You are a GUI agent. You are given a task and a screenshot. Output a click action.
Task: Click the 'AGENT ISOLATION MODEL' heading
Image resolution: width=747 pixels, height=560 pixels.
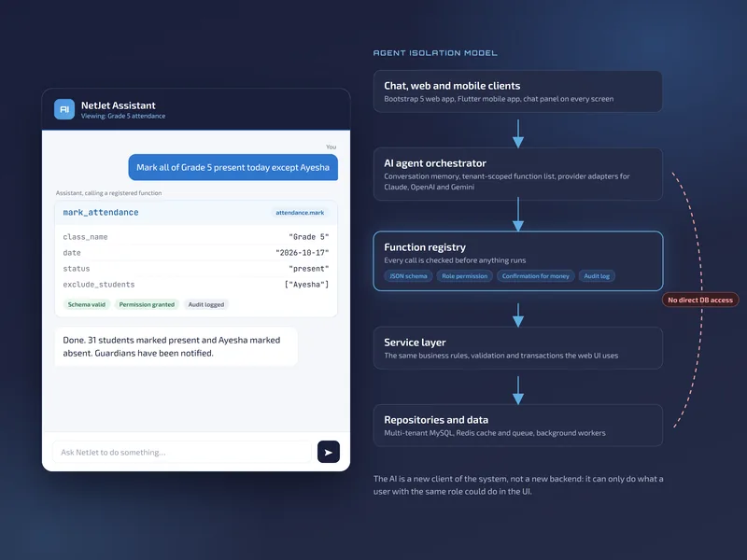coord(435,53)
